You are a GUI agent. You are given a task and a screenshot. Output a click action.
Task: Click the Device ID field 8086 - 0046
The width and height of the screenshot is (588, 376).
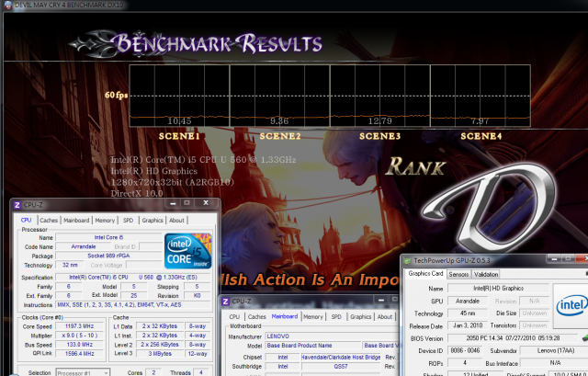(x=465, y=350)
